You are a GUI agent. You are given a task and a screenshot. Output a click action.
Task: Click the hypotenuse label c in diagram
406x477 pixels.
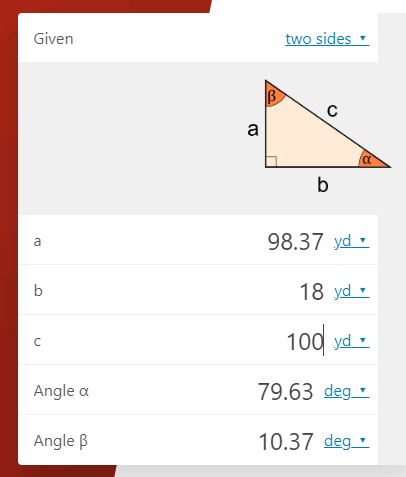[332, 110]
